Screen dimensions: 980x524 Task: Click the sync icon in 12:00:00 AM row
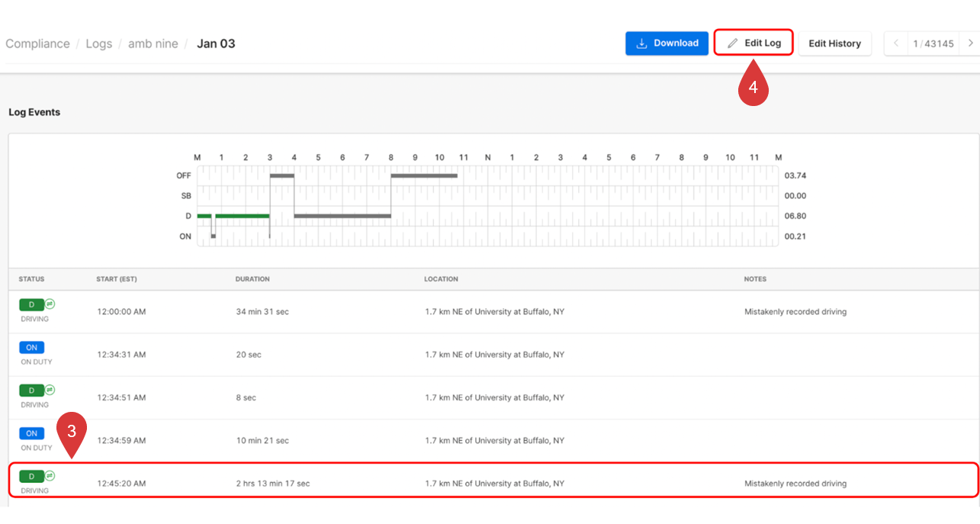click(x=50, y=304)
